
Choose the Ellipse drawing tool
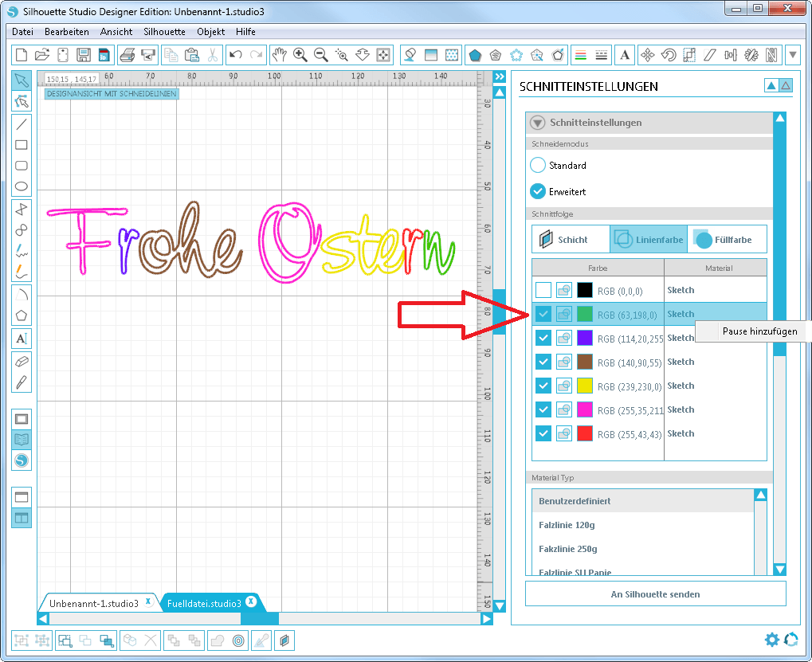pyautogui.click(x=22, y=187)
